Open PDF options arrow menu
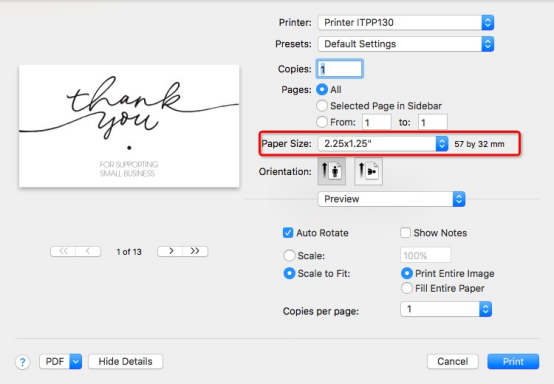Screen dimensions: 554x384 76,361
